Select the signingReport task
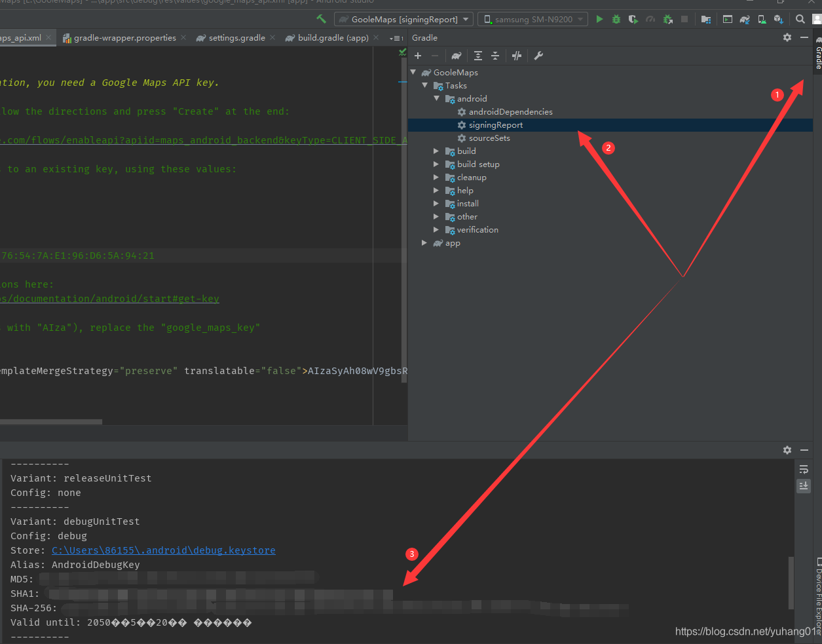 (x=610, y=125)
